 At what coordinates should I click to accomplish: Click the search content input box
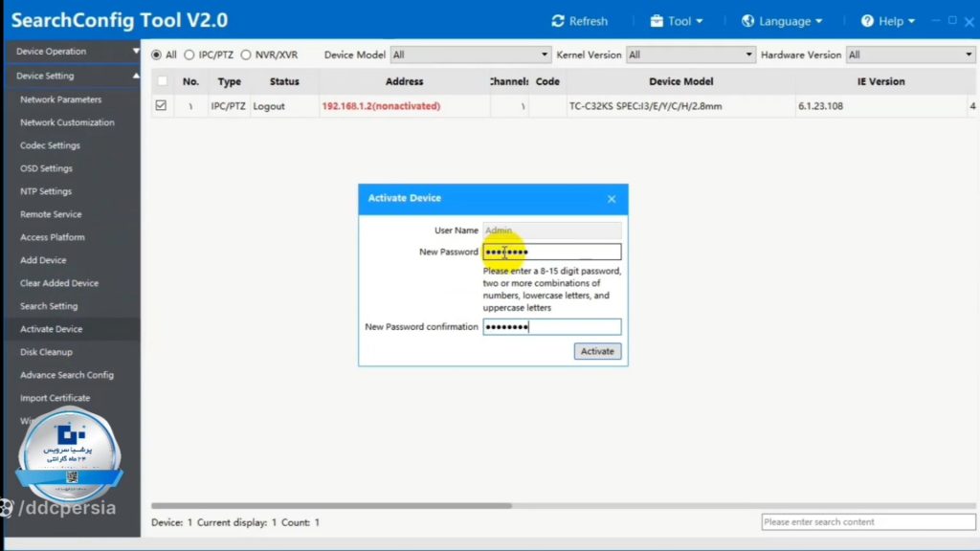pyautogui.click(x=868, y=522)
